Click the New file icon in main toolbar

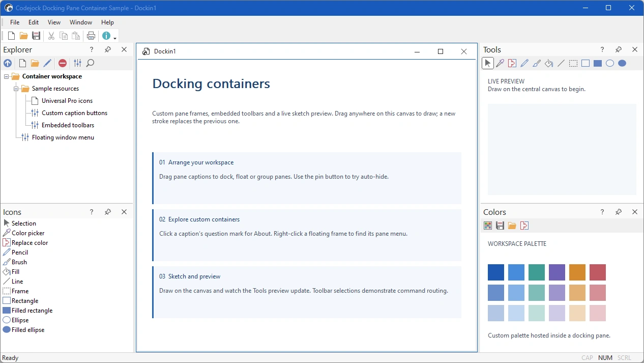point(11,36)
